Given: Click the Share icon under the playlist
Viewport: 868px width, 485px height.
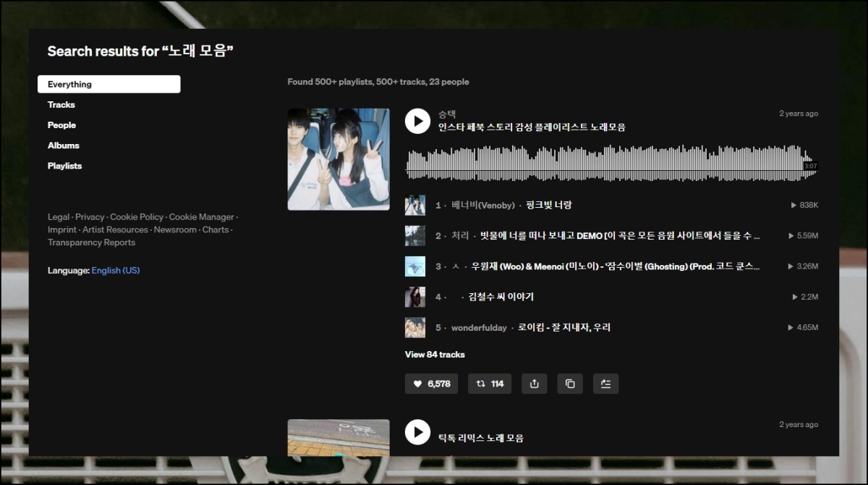Looking at the screenshot, I should (x=535, y=384).
